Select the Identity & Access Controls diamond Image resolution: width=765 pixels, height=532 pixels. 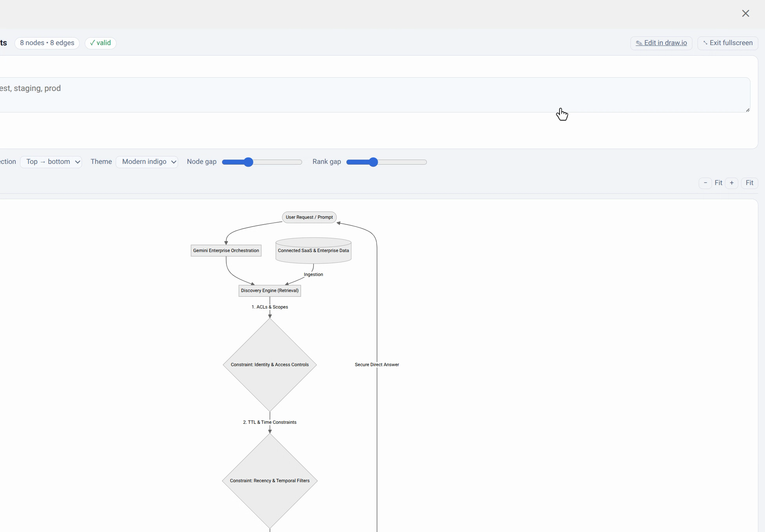click(270, 365)
